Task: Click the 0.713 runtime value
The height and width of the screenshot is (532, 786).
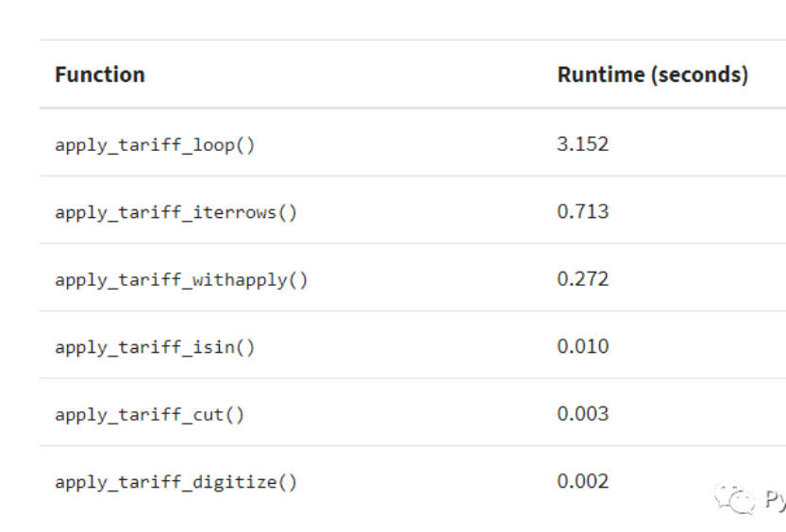Action: click(x=583, y=211)
